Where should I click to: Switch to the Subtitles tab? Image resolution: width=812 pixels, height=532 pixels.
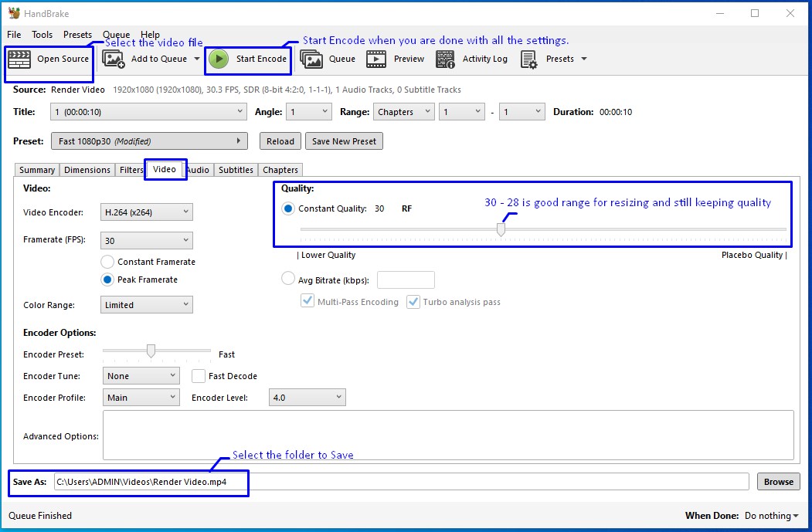[236, 170]
